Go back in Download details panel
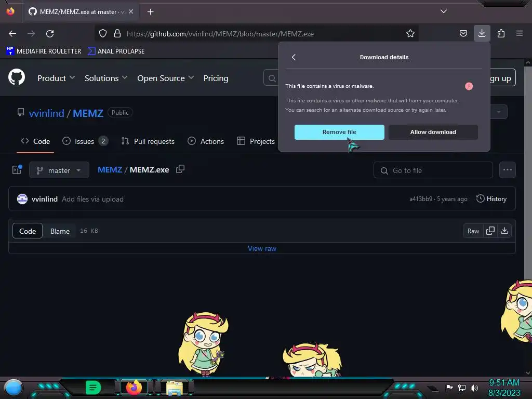Screen dimensions: 532x399 pos(294,57)
